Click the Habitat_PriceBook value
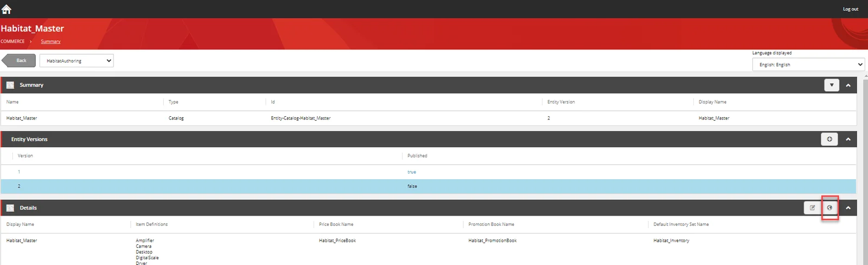 pyautogui.click(x=337, y=241)
